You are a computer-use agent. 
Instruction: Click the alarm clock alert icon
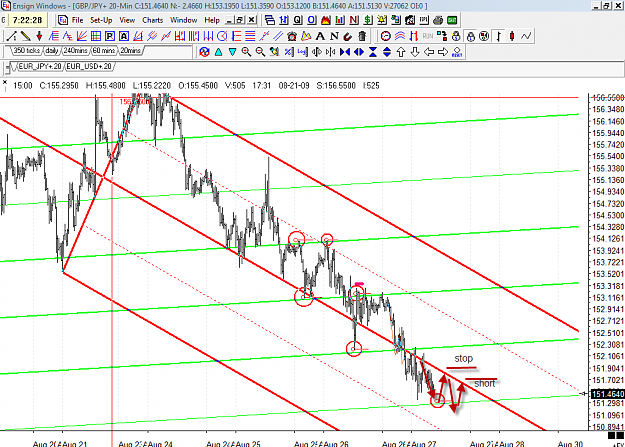(x=292, y=36)
